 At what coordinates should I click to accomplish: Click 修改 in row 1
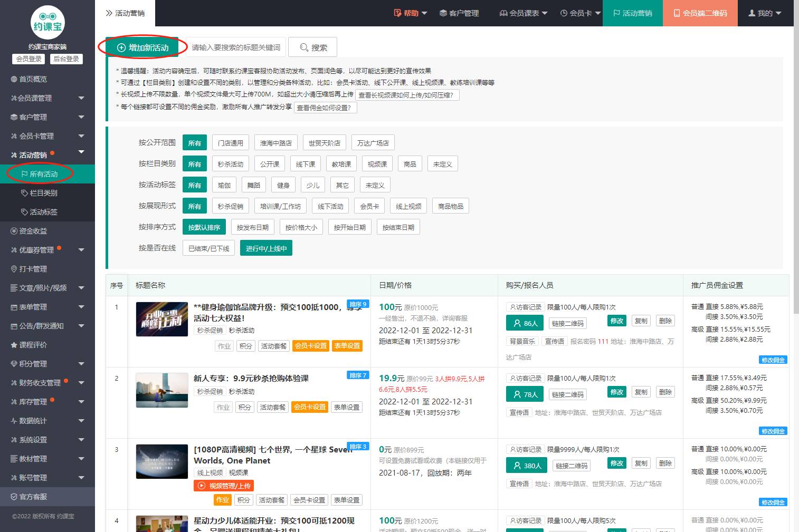pos(617,321)
